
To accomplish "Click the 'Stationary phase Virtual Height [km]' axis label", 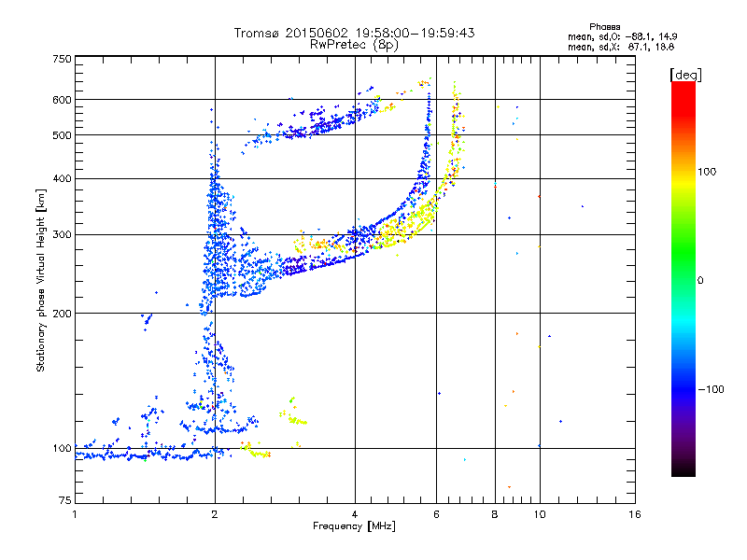I will point(41,281).
